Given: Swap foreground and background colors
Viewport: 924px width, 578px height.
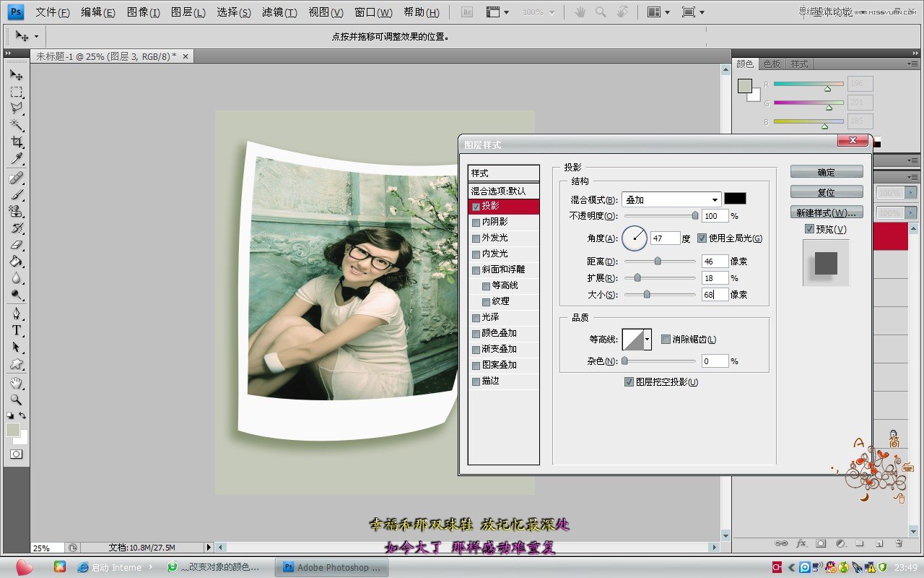Looking at the screenshot, I should pos(22,415).
